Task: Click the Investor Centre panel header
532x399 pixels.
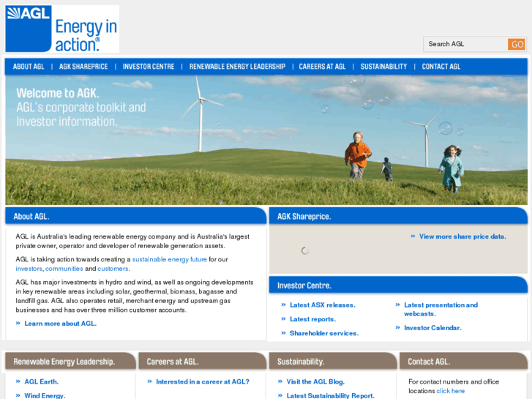Action: (x=398, y=286)
